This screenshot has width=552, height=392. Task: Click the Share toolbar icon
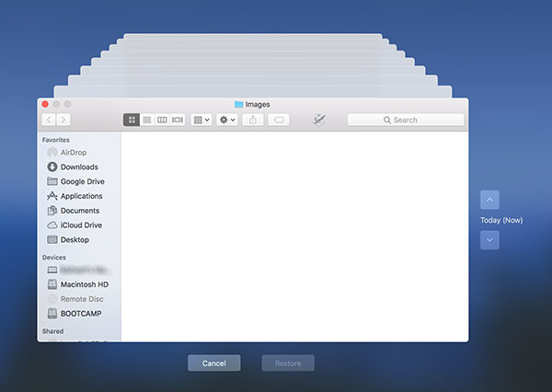click(253, 120)
